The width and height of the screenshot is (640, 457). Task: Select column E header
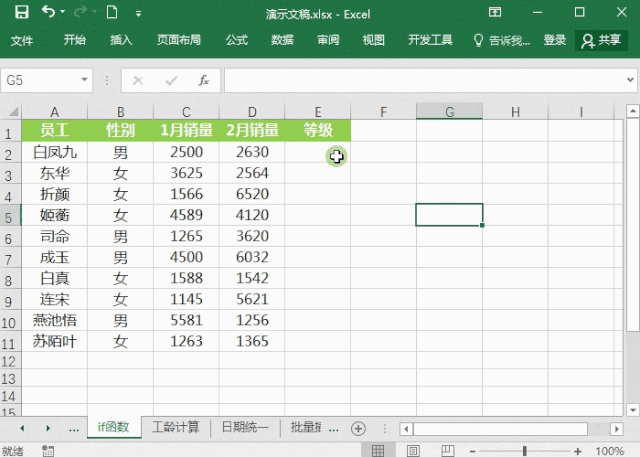coord(318,112)
